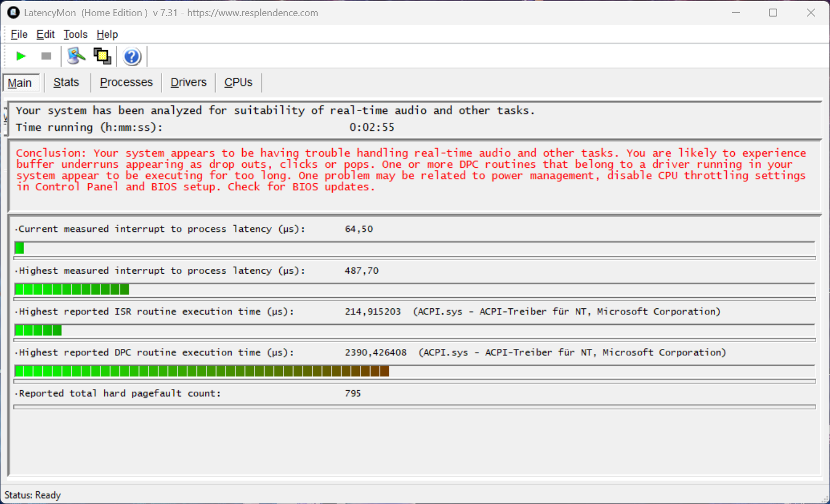
Task: Click the 'Highest reported DPC routine execution time' label
Action: pyautogui.click(x=156, y=353)
